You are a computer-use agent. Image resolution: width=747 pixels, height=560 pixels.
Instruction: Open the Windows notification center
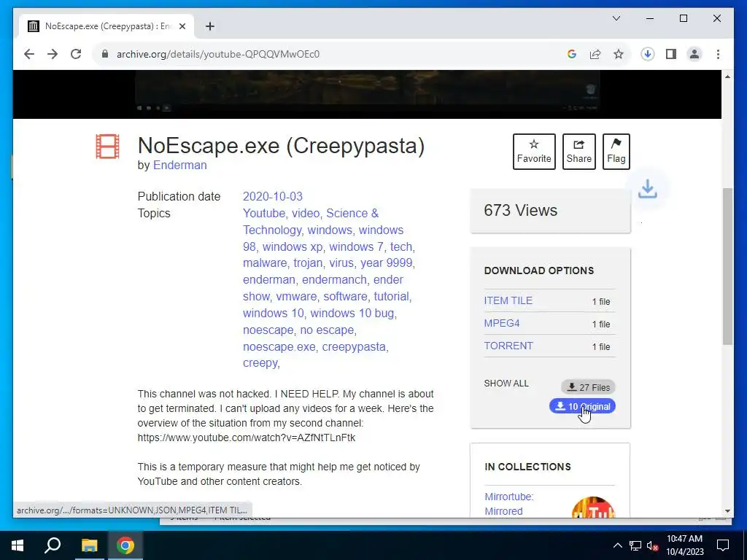tap(723, 545)
